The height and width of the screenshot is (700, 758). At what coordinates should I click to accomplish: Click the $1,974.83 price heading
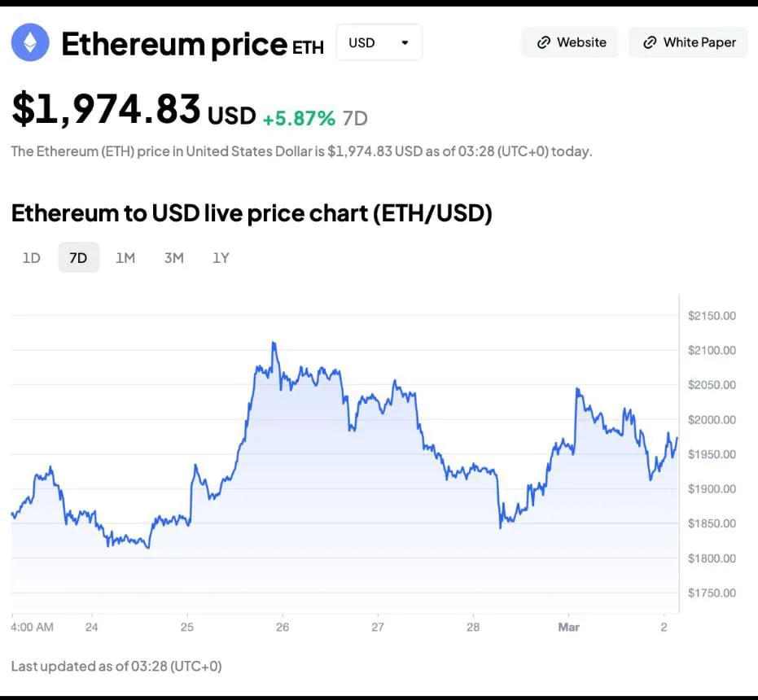point(106,110)
